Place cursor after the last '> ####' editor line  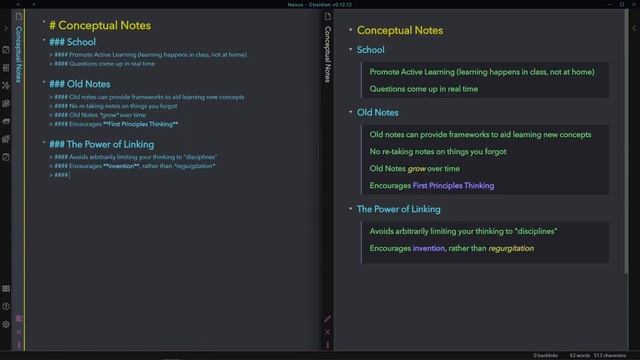coord(69,175)
